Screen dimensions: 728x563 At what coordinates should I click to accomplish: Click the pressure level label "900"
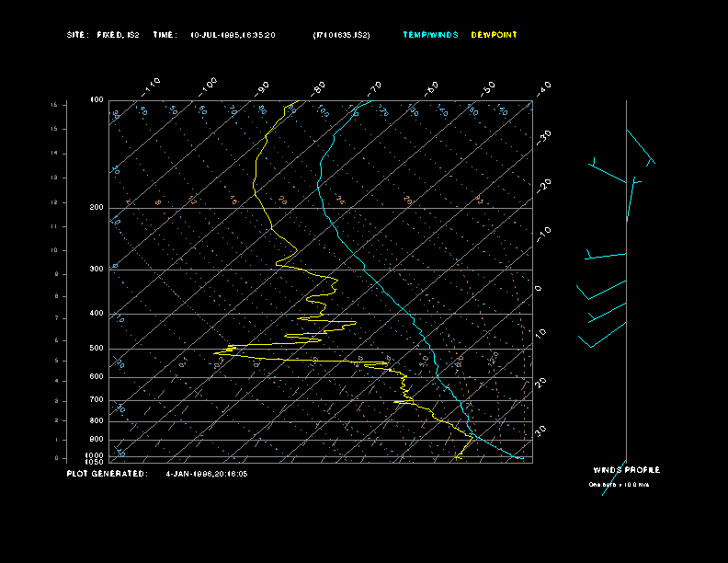(x=97, y=439)
